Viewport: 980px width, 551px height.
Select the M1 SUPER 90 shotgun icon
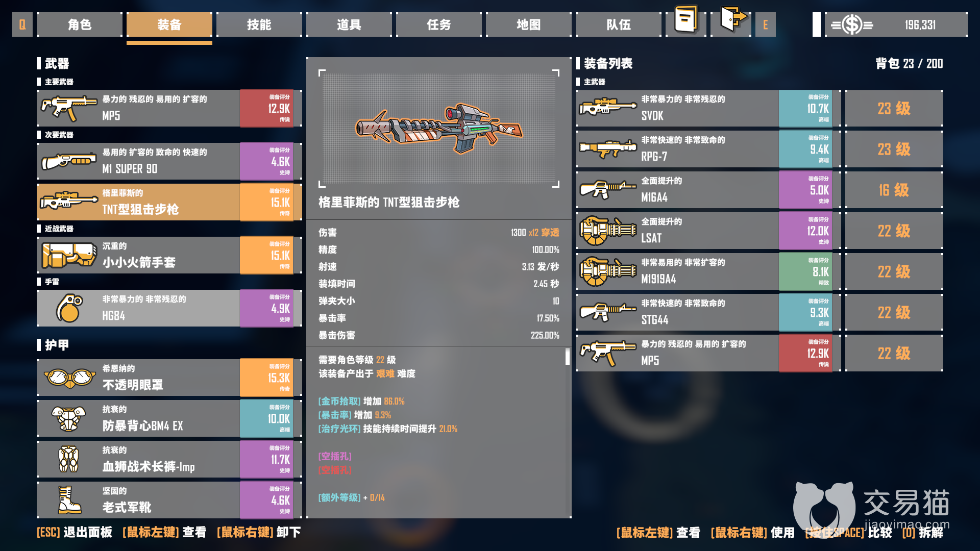coord(68,161)
